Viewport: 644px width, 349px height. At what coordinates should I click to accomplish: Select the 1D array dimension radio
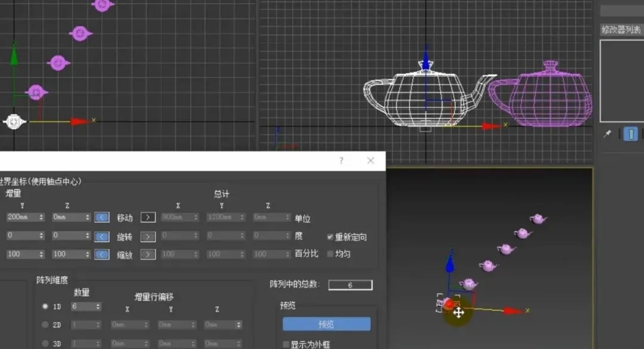coord(45,306)
